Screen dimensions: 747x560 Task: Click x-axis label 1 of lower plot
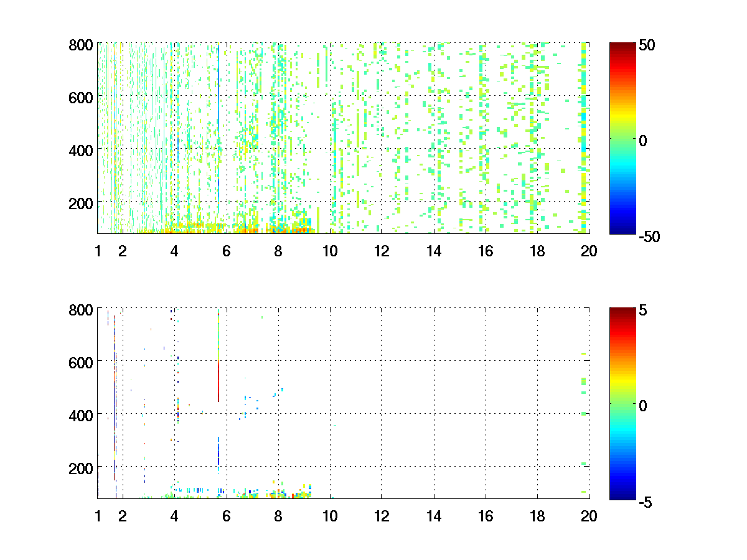pos(98,516)
